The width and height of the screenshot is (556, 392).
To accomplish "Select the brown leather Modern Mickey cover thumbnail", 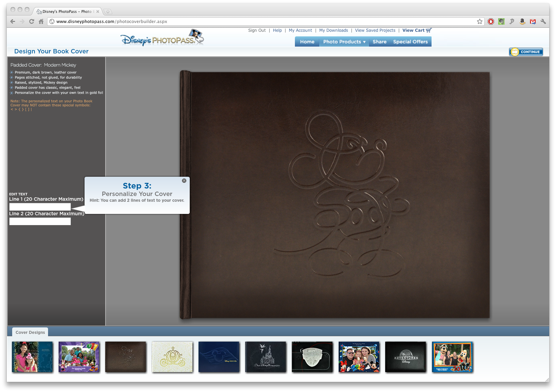I will click(x=125, y=357).
